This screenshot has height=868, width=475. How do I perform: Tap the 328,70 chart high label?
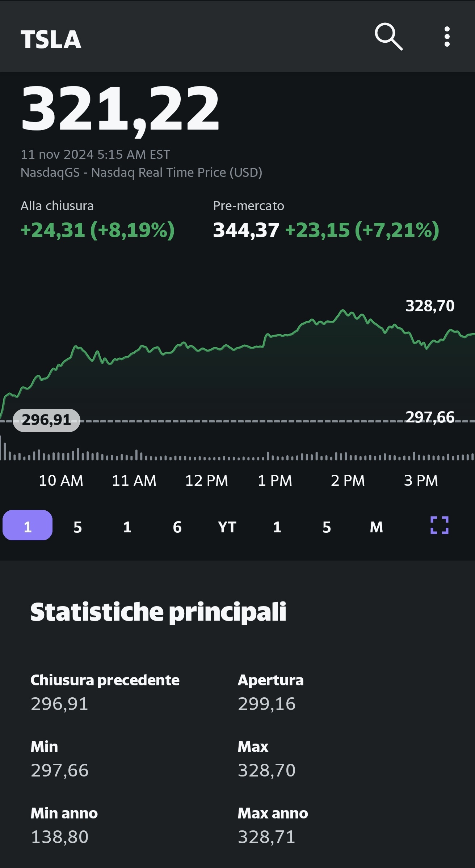(x=430, y=306)
